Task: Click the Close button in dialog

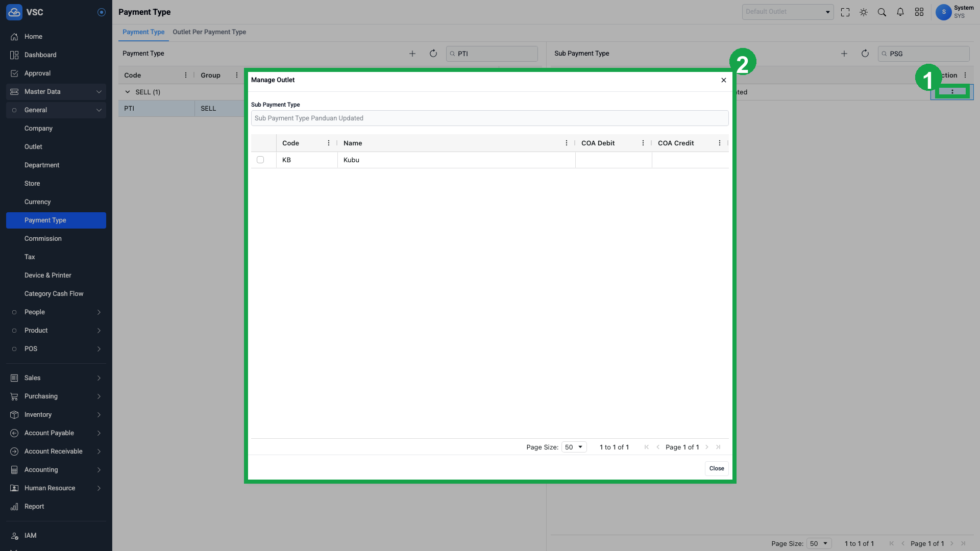Action: pos(717,469)
